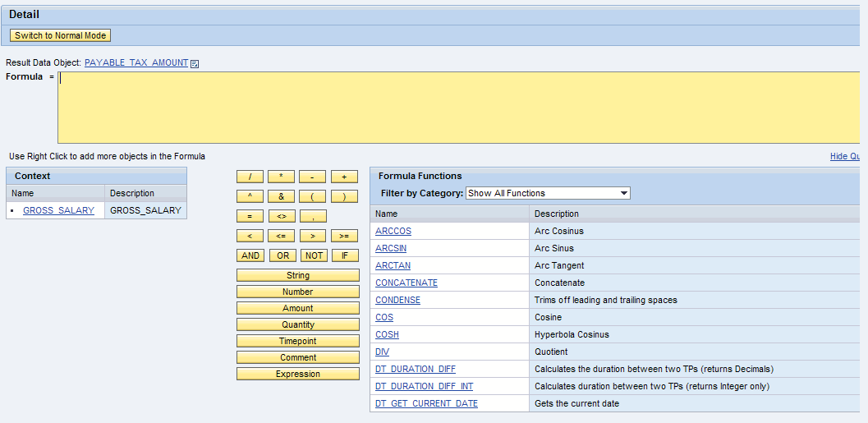Open the PAYABLE_TAX_AMOUNT result data object
The width and height of the screenshot is (868, 423).
[136, 63]
